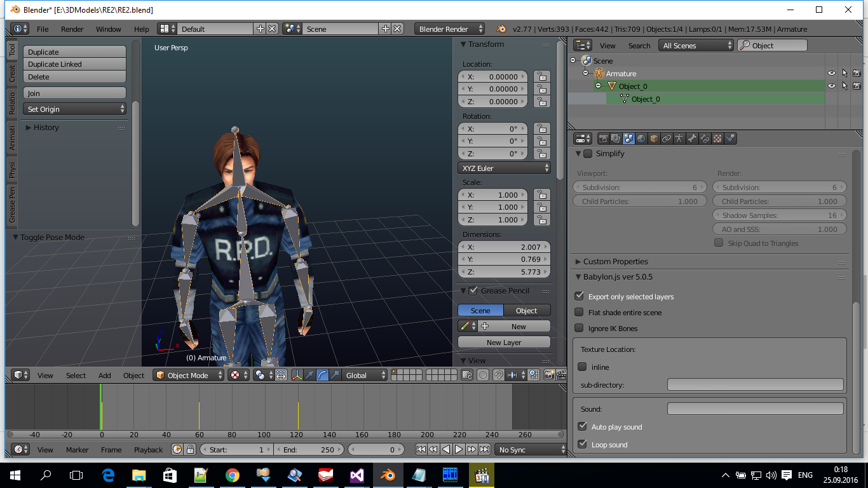
Task: Click the Armature icon in outliner
Action: coord(599,74)
